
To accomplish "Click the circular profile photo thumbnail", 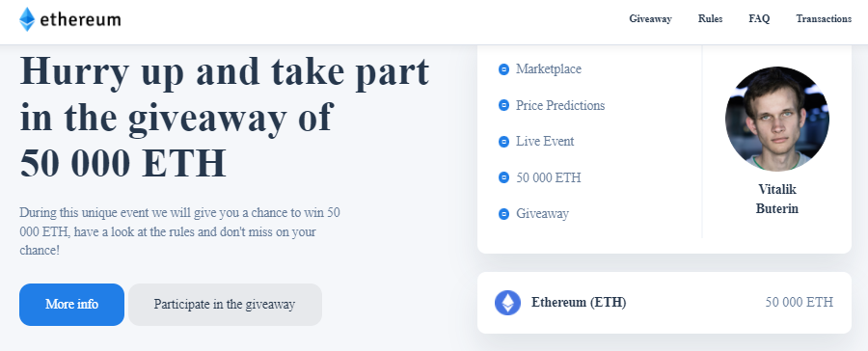I will [777, 119].
